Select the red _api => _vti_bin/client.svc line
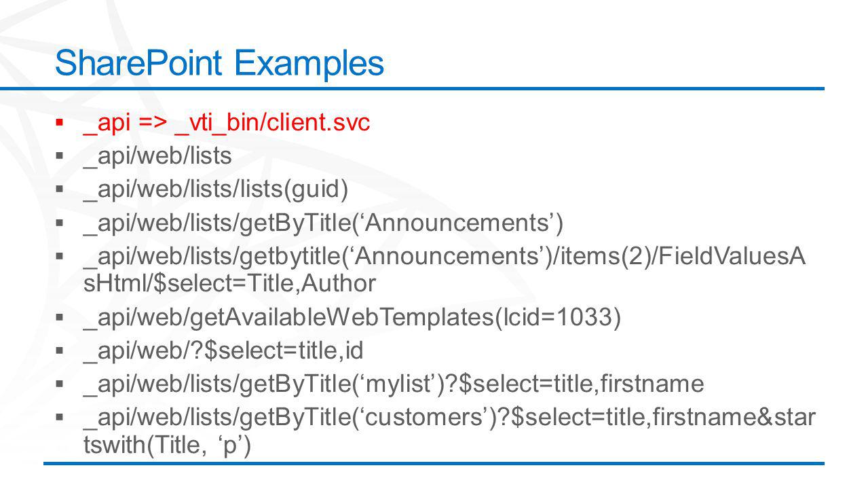The image size is (868, 489). click(227, 124)
